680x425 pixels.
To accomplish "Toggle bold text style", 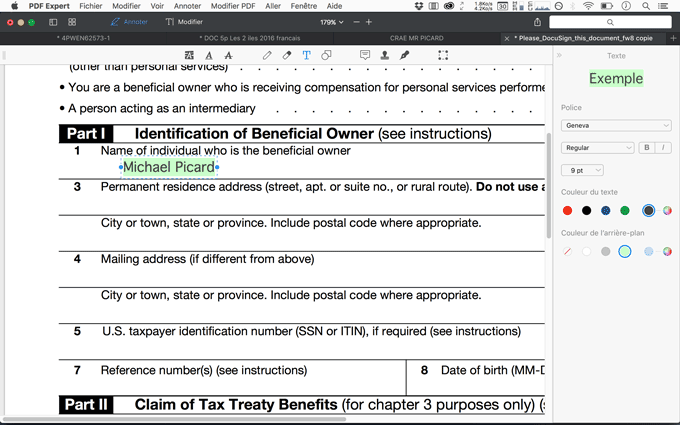I will [x=646, y=147].
